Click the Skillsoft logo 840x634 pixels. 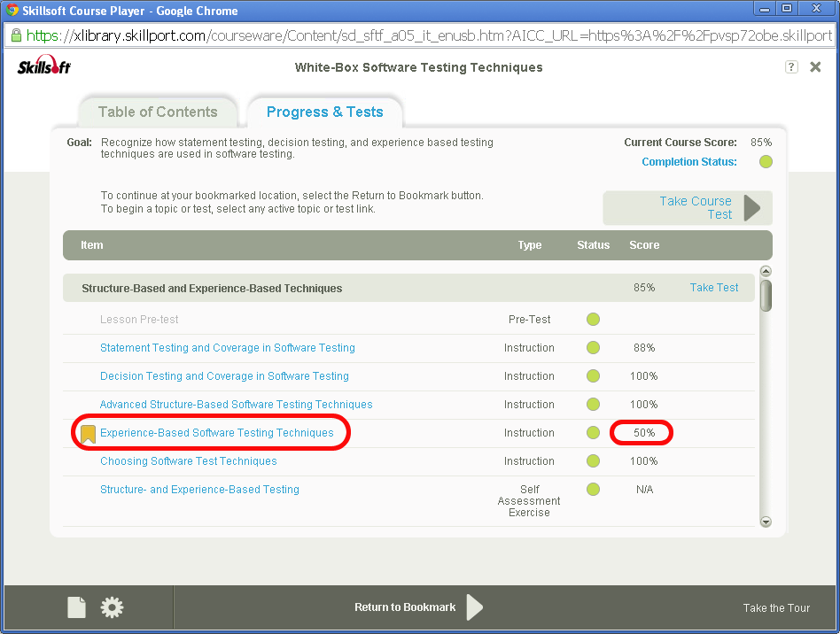click(x=44, y=67)
